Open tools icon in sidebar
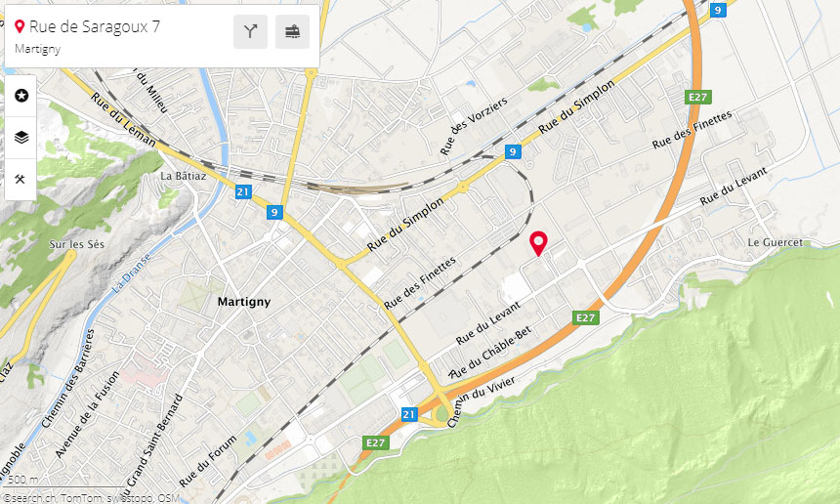840x504 pixels. (21, 179)
